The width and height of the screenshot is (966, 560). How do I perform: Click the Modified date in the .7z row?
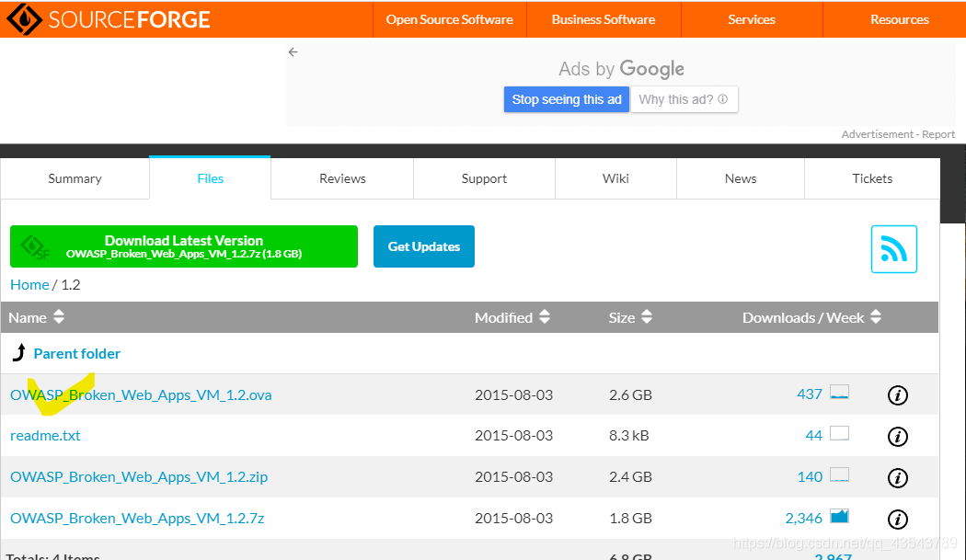tap(513, 518)
